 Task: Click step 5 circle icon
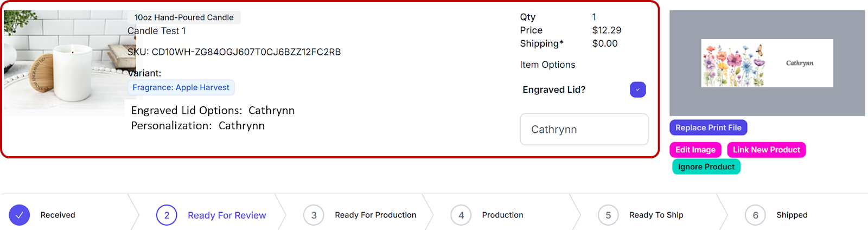[x=608, y=215]
